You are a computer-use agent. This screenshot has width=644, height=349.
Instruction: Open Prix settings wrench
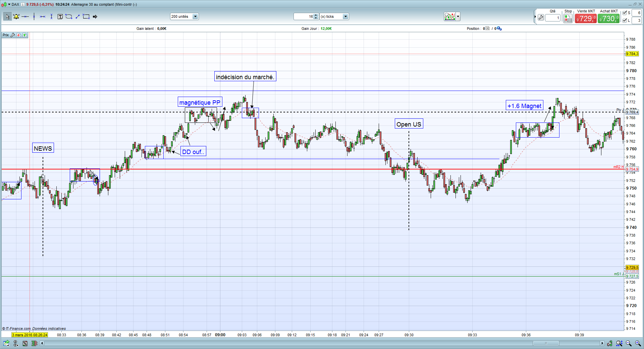[x=13, y=35]
